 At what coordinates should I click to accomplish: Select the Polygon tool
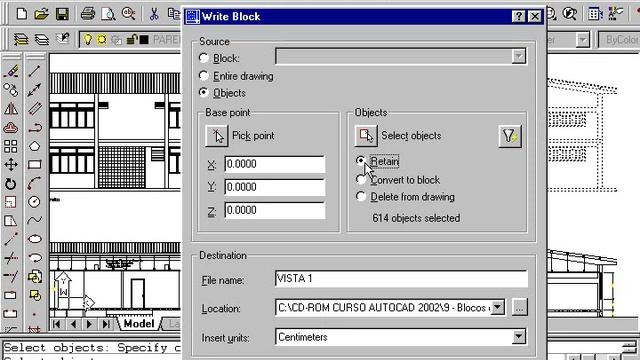(x=35, y=146)
